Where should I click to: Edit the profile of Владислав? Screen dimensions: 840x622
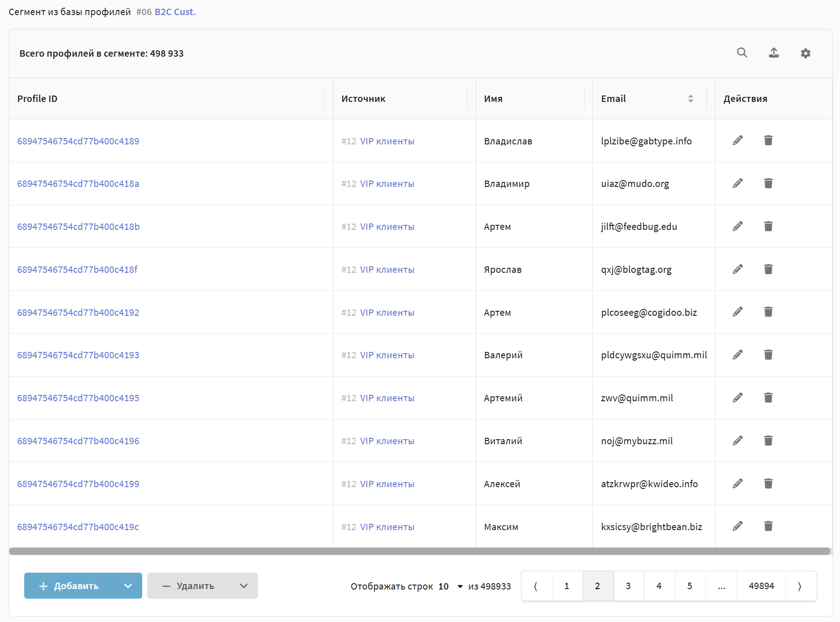(x=737, y=141)
